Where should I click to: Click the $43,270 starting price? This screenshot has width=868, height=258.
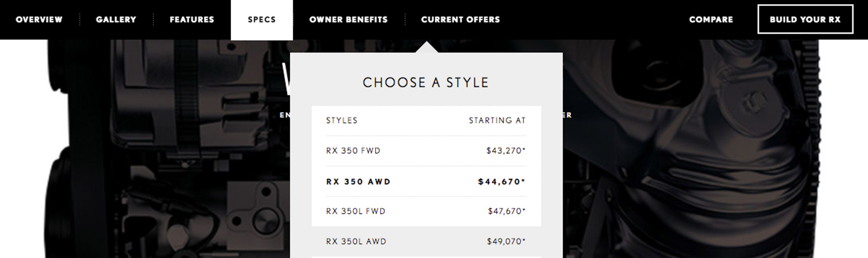505,151
